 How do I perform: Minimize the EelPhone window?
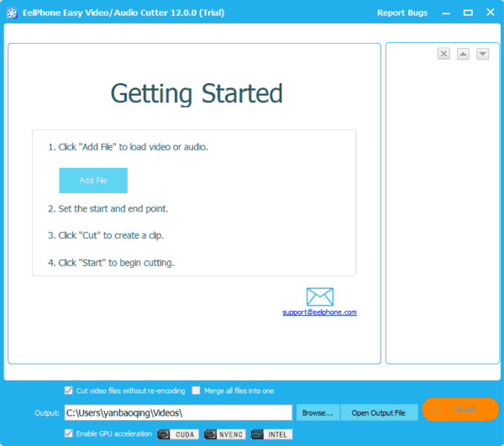click(x=446, y=13)
